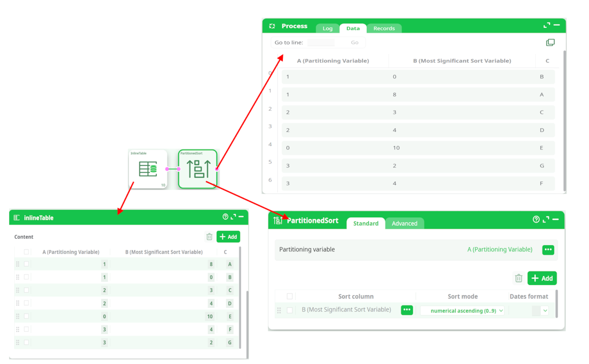The width and height of the screenshot is (589, 364).
Task: Click trash icon above Sort column table
Action: [x=519, y=278]
